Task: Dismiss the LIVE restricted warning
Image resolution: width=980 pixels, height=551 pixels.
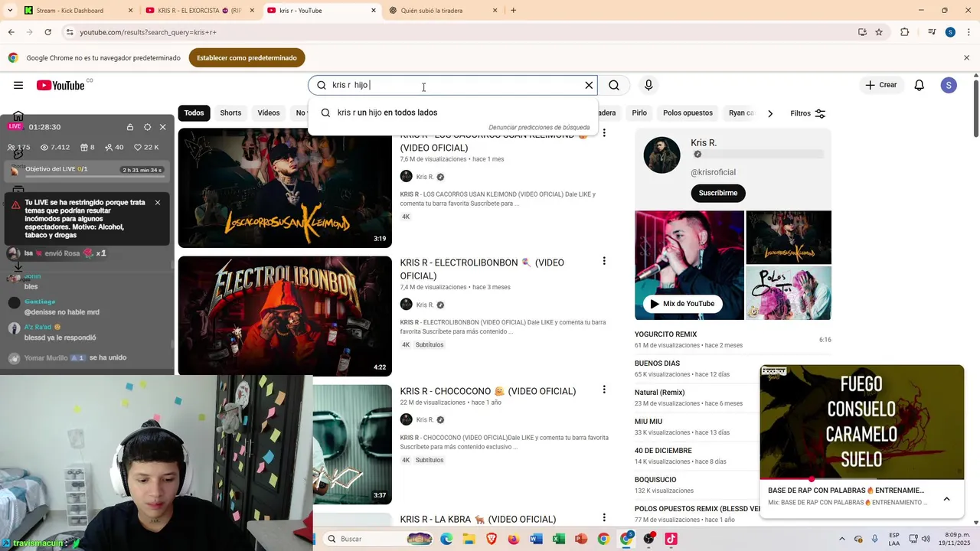Action: tap(158, 203)
